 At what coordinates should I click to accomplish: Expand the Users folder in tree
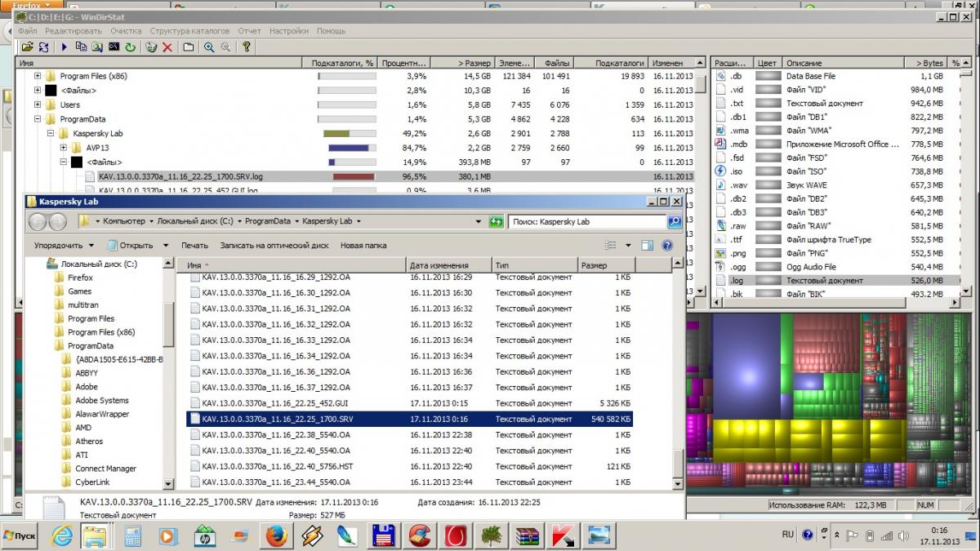38,104
